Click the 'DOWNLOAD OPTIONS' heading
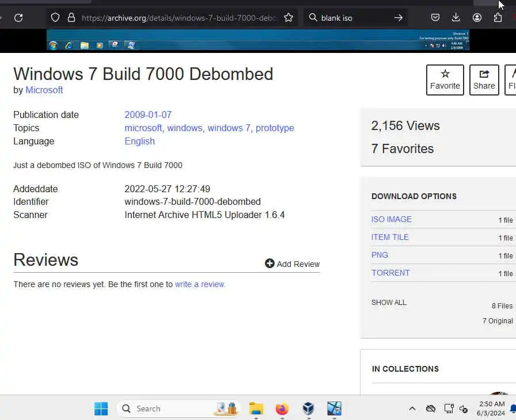Screen dimensions: 516x420 [x=414, y=196]
